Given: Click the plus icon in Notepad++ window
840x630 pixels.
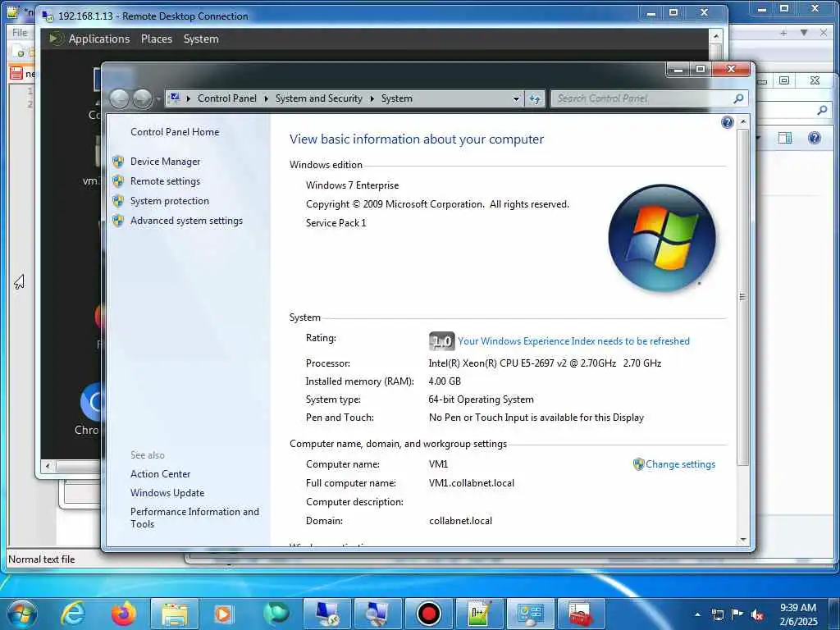Looking at the screenshot, I should (x=783, y=33).
